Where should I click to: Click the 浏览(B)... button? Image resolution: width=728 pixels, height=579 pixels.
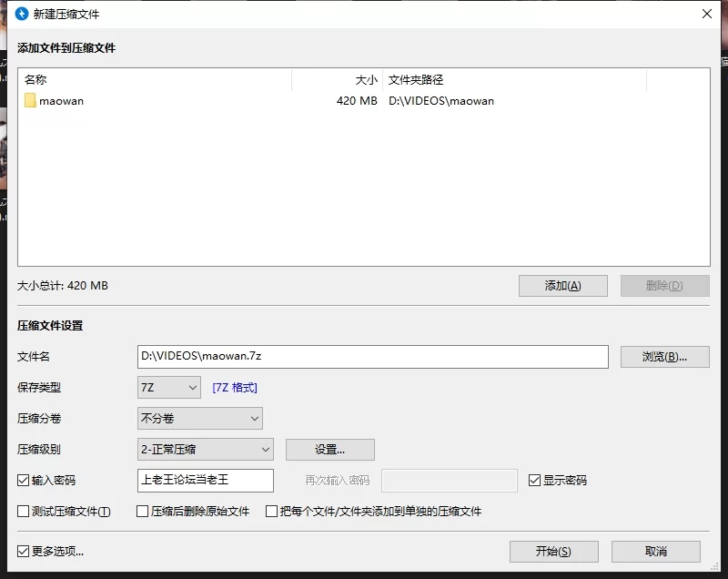(x=665, y=357)
